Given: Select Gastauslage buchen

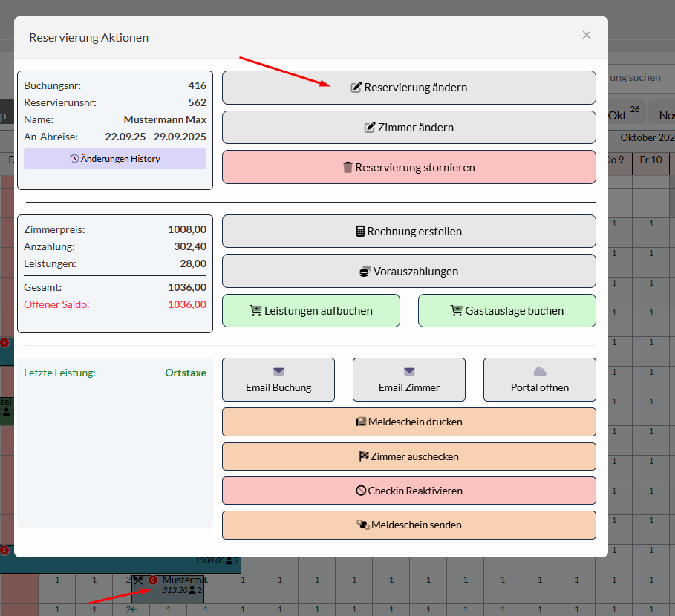Looking at the screenshot, I should point(506,311).
